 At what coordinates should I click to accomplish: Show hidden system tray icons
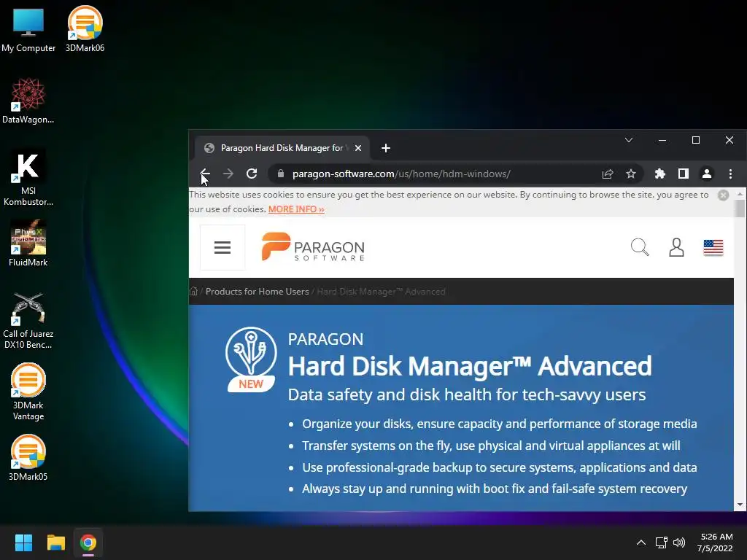tap(641, 542)
